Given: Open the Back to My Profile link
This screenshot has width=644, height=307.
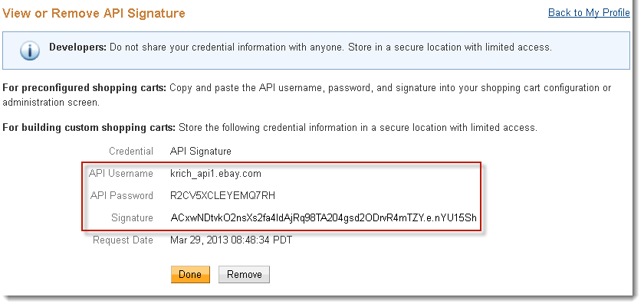Looking at the screenshot, I should pyautogui.click(x=589, y=14).
